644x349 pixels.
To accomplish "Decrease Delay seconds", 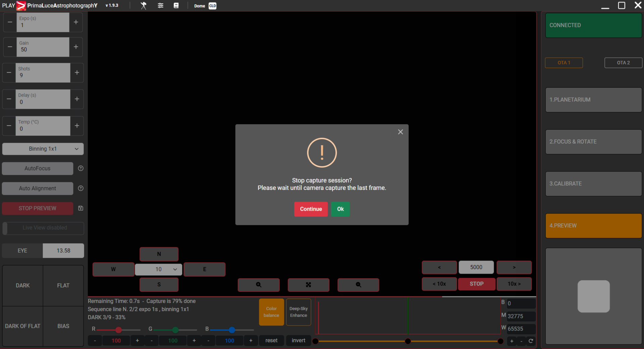I will click(x=9, y=99).
